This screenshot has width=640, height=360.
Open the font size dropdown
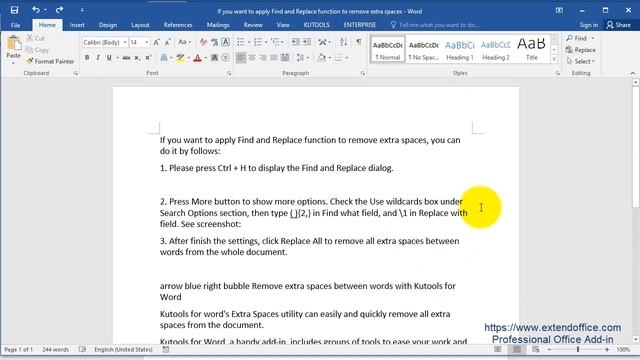[x=147, y=42]
